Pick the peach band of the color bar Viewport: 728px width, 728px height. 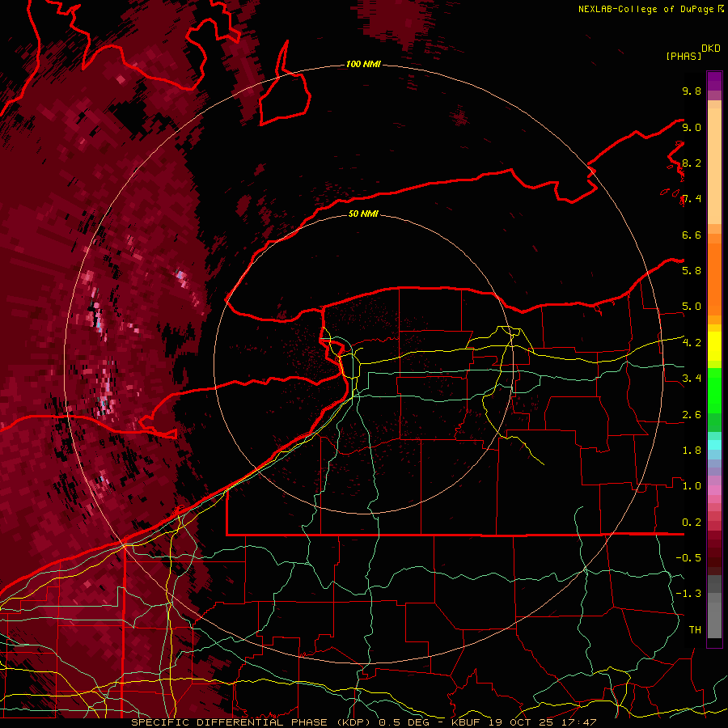click(714, 166)
